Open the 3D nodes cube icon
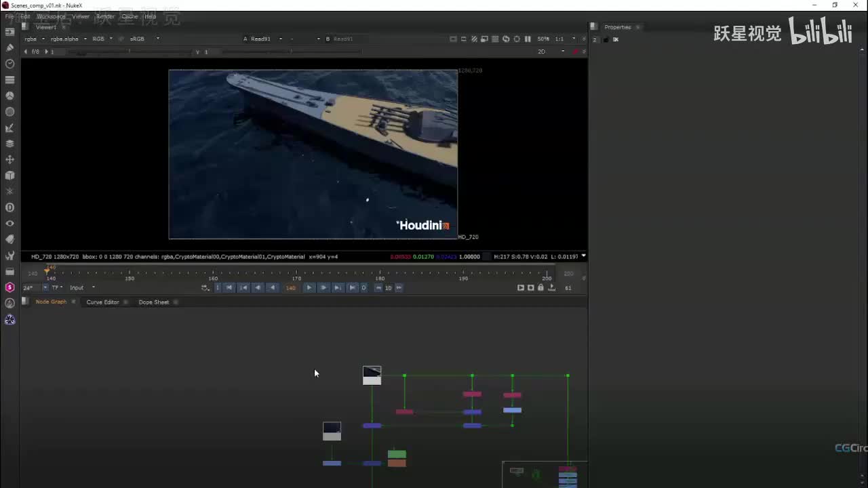The height and width of the screenshot is (488, 868). pos(9,176)
